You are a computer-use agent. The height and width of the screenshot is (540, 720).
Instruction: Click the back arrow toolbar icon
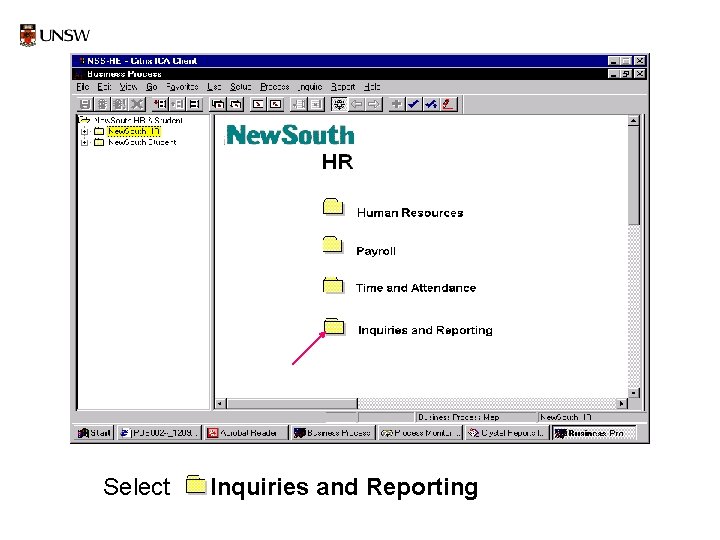click(x=357, y=104)
